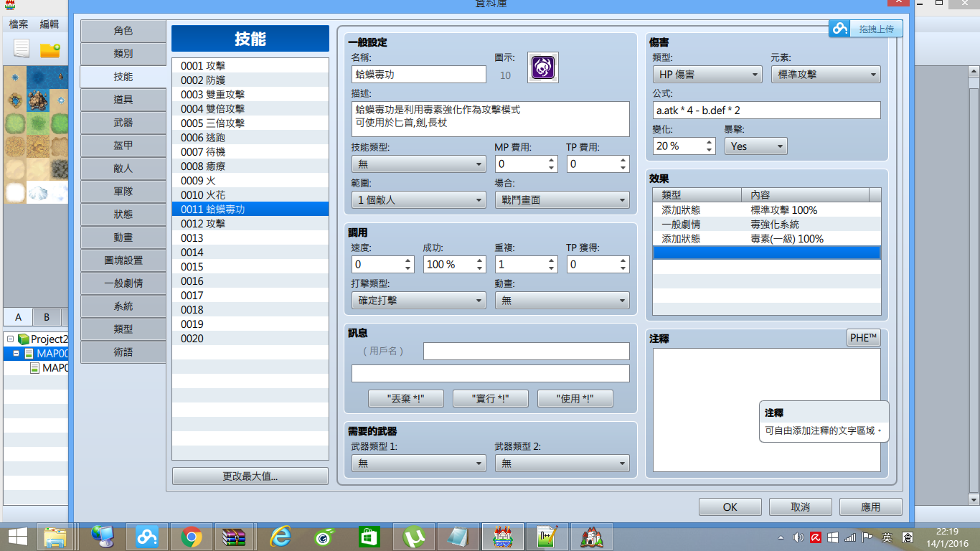Viewport: 980px width, 551px height.
Task: Click the skill icon image next to 圖示
Action: 543,67
